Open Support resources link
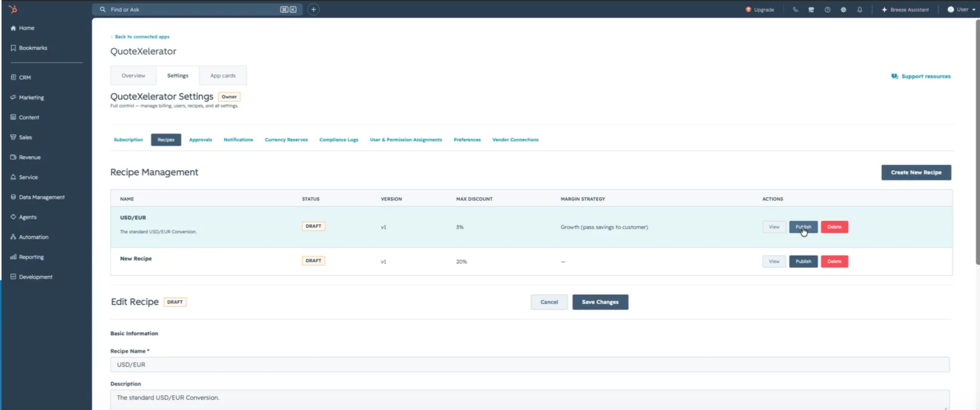Screen dimensions: 980x410 click(x=921, y=76)
